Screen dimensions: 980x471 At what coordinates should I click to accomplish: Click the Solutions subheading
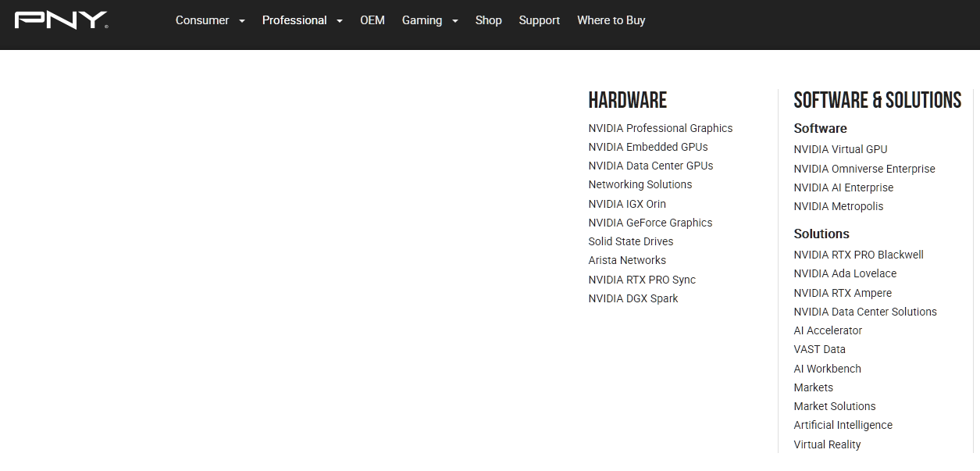pyautogui.click(x=821, y=234)
